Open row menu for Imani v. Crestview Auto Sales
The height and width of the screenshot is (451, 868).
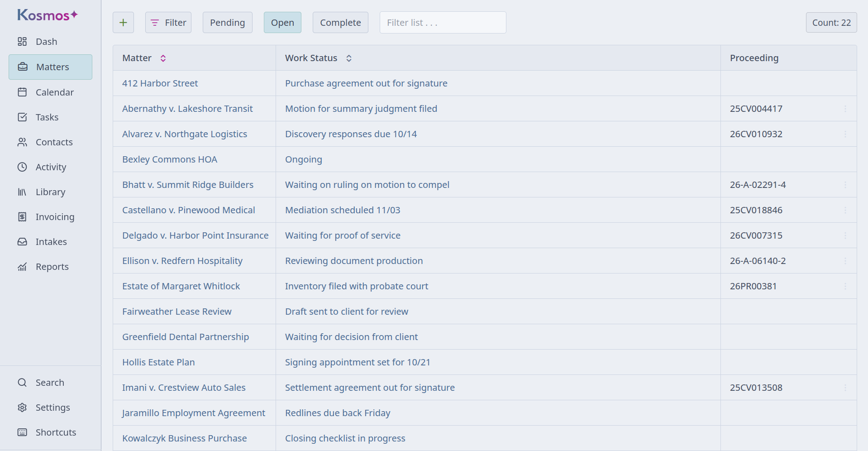(845, 388)
